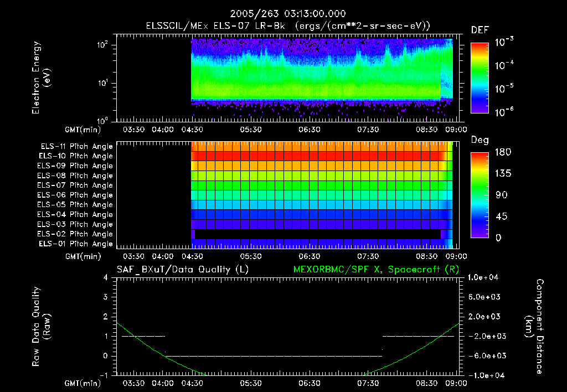Viewport: 567px width, 392px height.
Task: Click the 4 tick on data quality axis
Action: (106, 278)
